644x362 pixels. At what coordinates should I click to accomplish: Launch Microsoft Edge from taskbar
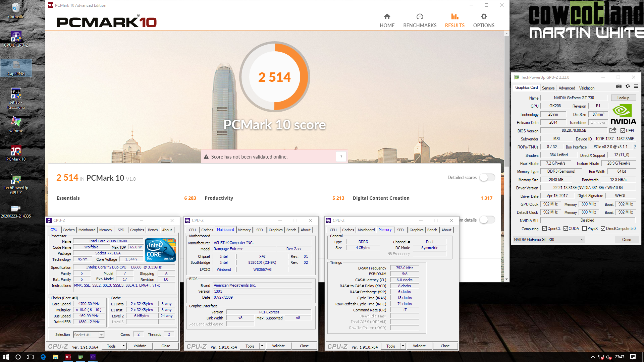point(43,357)
